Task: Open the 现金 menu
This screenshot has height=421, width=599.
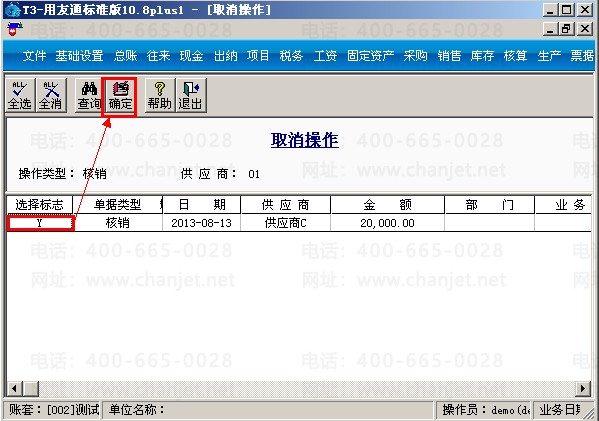Action: coord(191,56)
